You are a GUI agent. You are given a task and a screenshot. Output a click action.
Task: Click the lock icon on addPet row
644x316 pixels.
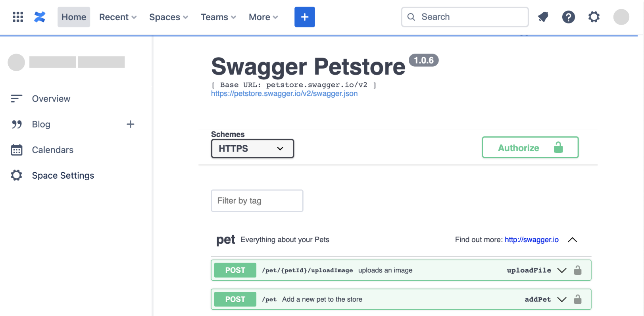pos(578,299)
